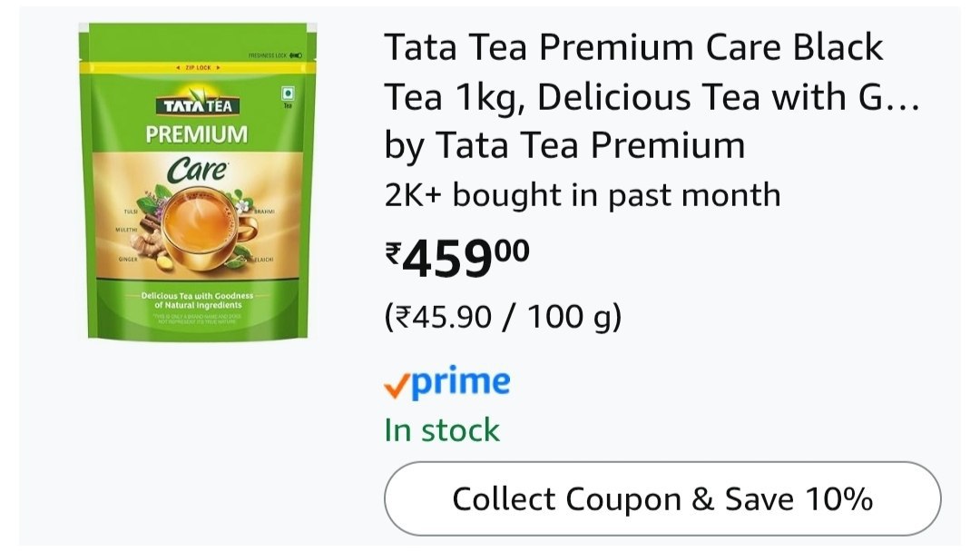
Task: Click the 'Care' wordmark on the pouch
Action: click(x=198, y=170)
